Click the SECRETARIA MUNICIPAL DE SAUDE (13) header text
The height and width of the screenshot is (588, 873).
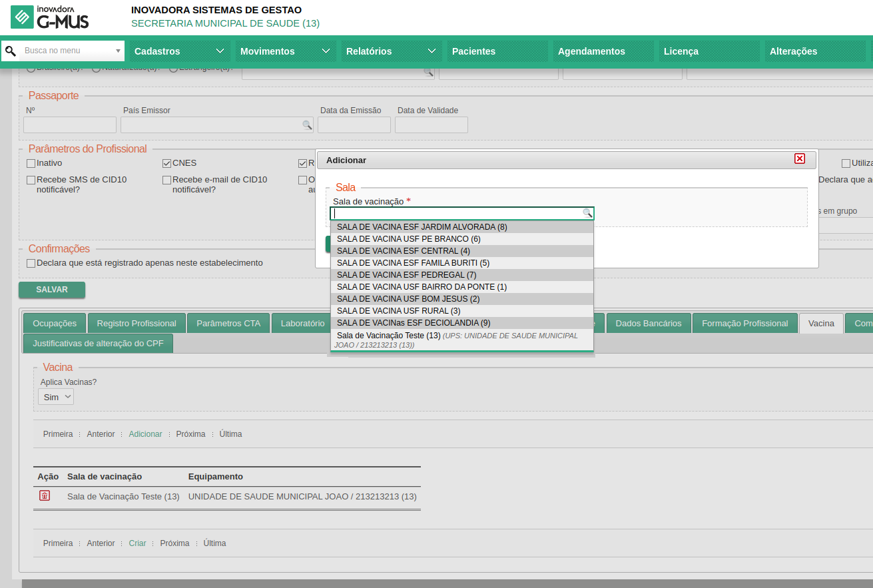click(225, 23)
